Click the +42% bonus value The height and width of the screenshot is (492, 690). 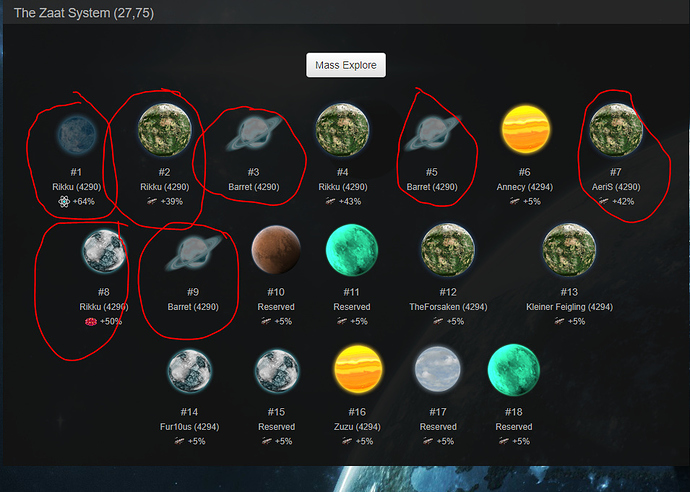click(x=623, y=202)
